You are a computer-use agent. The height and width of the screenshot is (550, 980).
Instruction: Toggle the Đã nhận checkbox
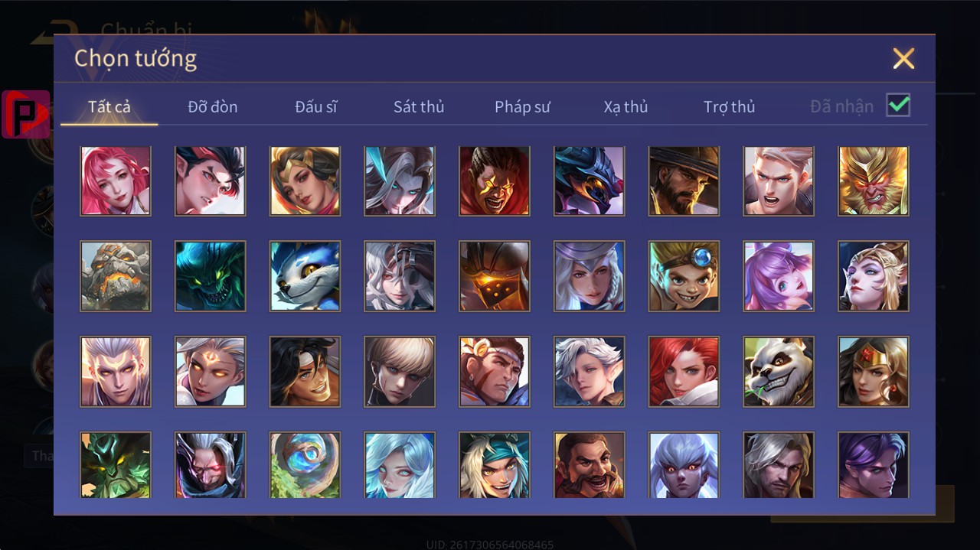pyautogui.click(x=898, y=106)
